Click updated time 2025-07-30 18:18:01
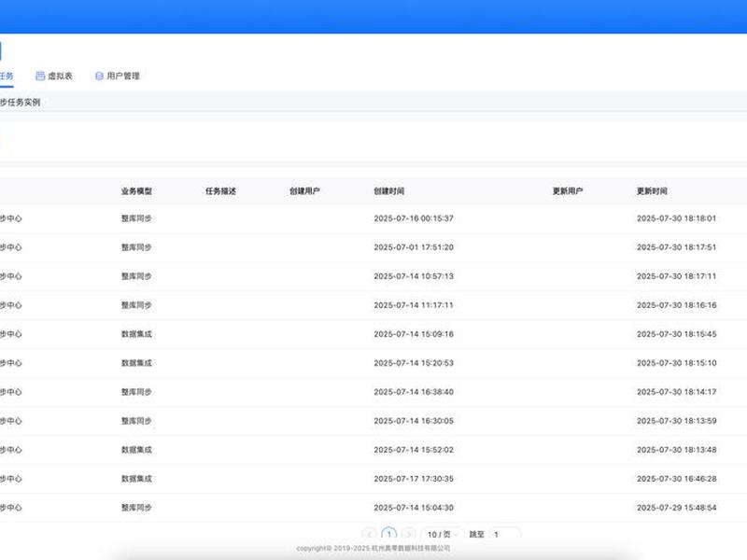 676,218
